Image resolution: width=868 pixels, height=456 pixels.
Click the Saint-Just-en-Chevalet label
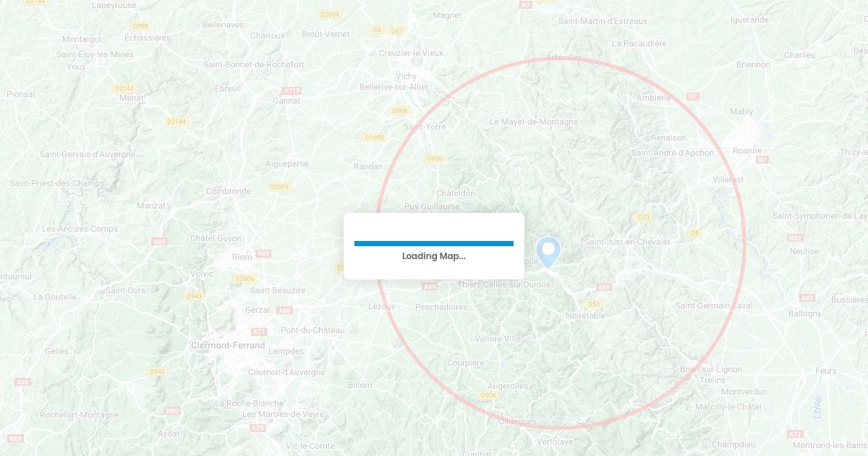tap(627, 242)
